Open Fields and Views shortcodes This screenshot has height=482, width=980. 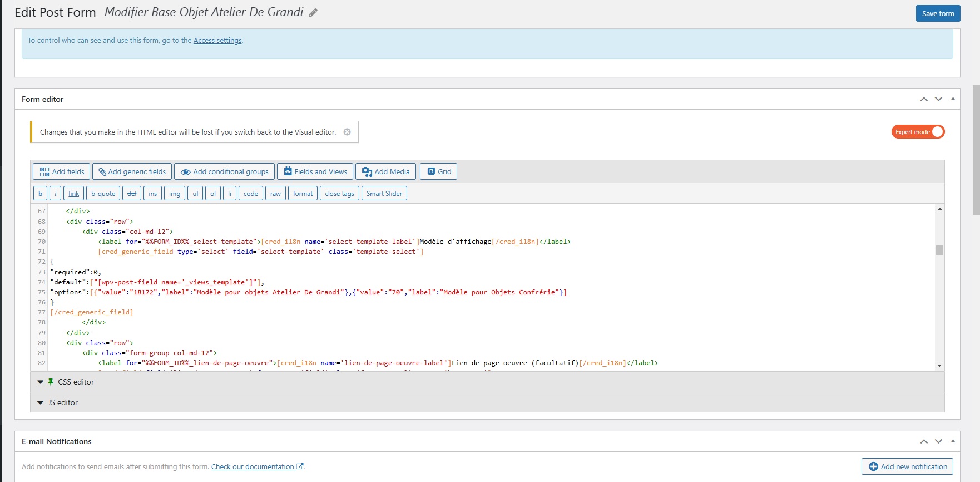[315, 171]
